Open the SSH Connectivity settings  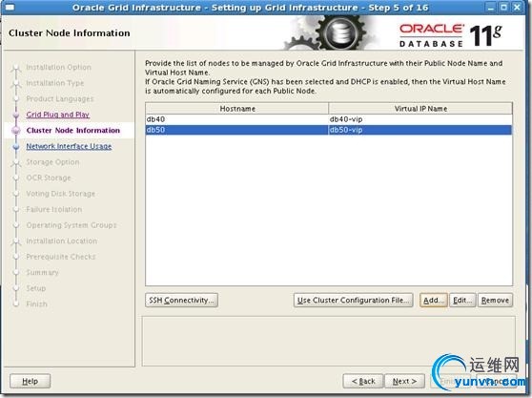(x=181, y=301)
